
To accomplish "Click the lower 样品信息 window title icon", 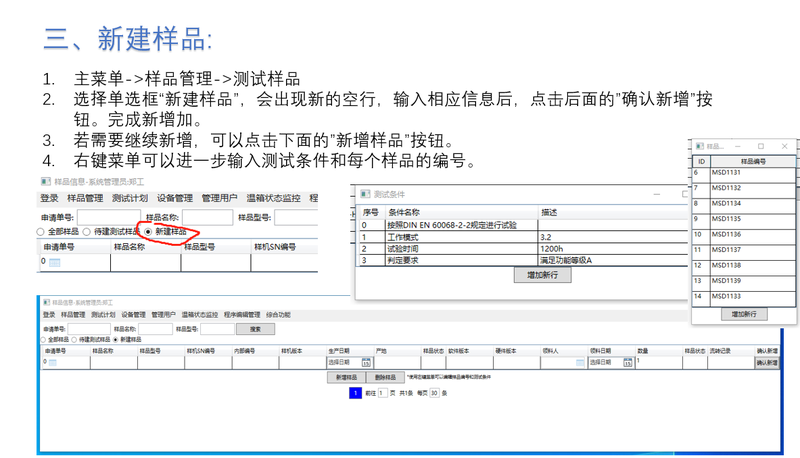I will click(x=46, y=302).
